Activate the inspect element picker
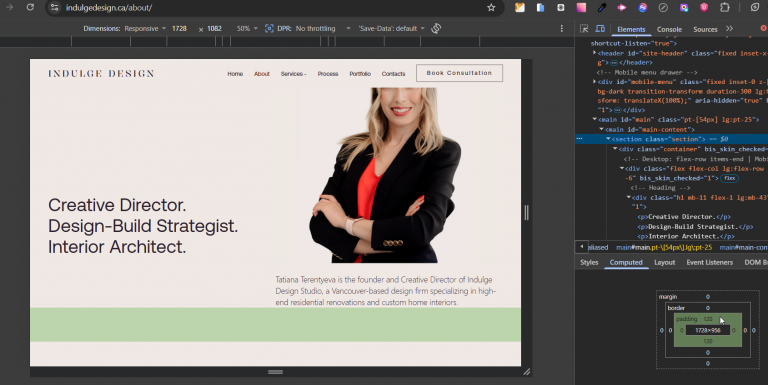768x385 pixels. [584, 29]
